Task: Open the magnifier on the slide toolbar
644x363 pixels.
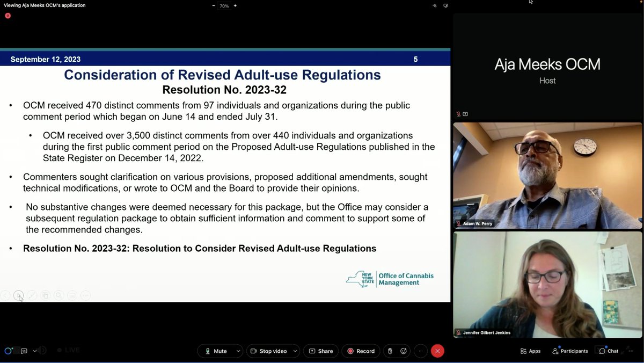Action: click(58, 295)
